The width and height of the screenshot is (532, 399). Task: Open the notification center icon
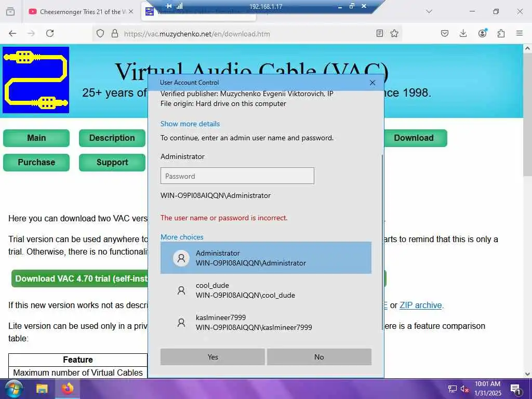(515, 389)
